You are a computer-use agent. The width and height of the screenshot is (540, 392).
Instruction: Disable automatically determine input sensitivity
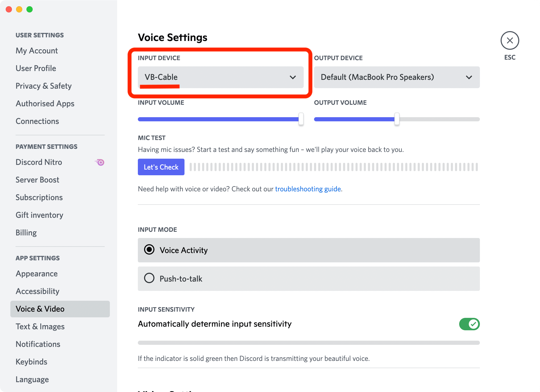470,324
